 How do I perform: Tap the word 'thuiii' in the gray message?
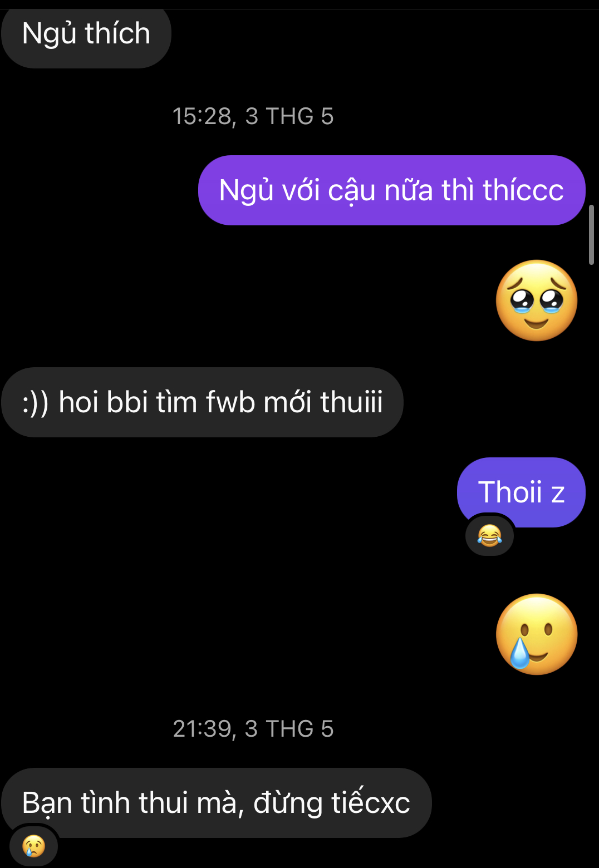(x=352, y=402)
